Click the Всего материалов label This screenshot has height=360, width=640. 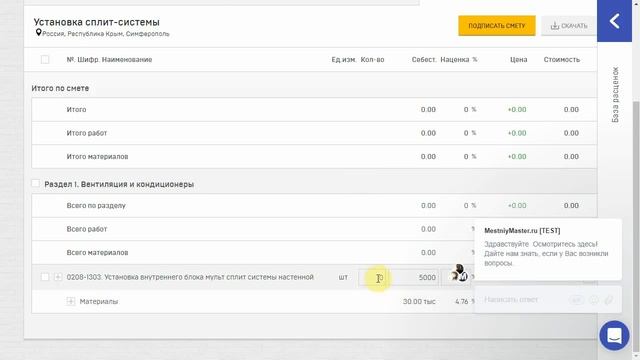click(97, 253)
